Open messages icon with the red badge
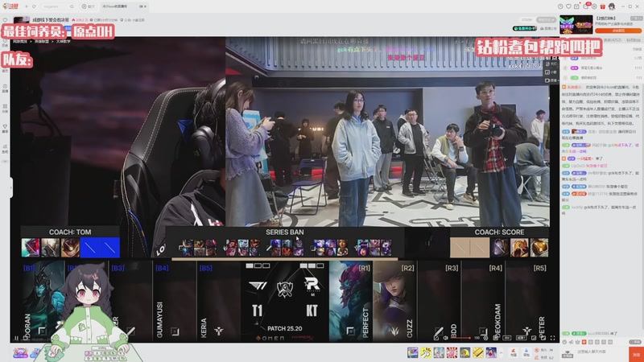This screenshot has height=362, width=644. 586,6
